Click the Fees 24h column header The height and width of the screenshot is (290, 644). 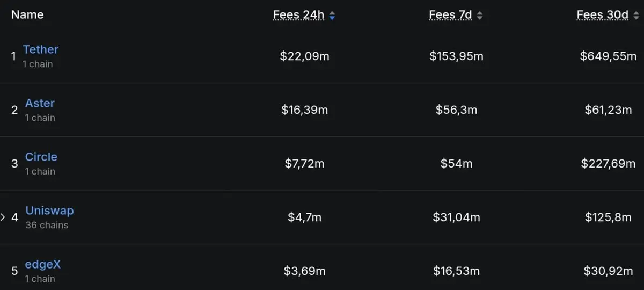299,15
